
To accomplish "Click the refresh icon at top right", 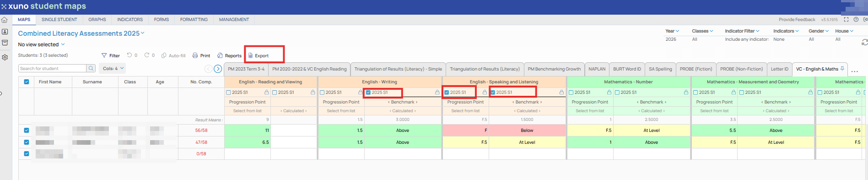I will click(x=864, y=42).
